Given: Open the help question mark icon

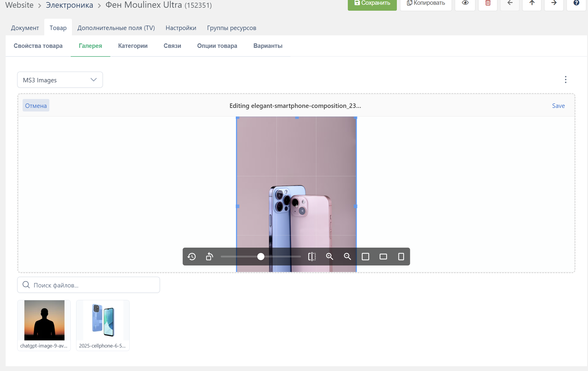Looking at the screenshot, I should (x=576, y=3).
